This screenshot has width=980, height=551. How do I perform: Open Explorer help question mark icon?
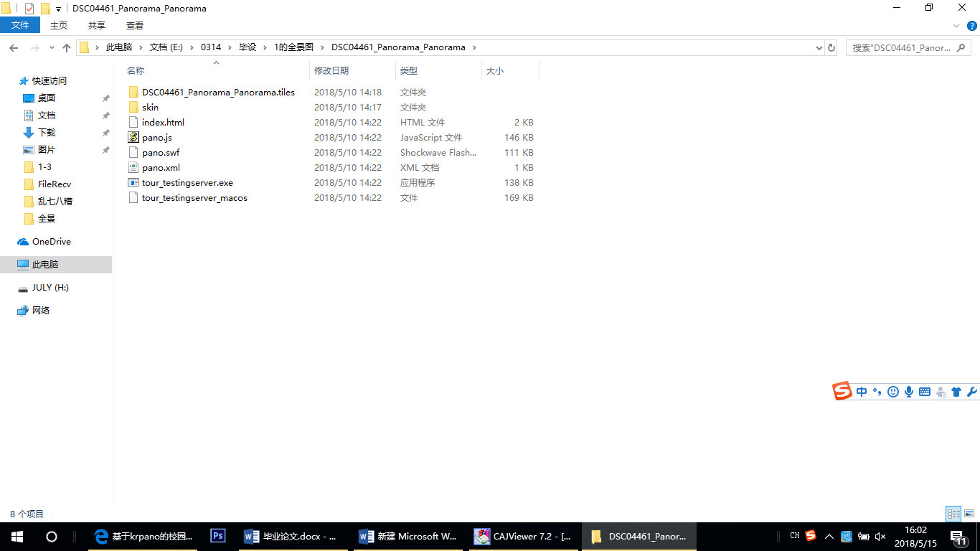pyautogui.click(x=971, y=26)
